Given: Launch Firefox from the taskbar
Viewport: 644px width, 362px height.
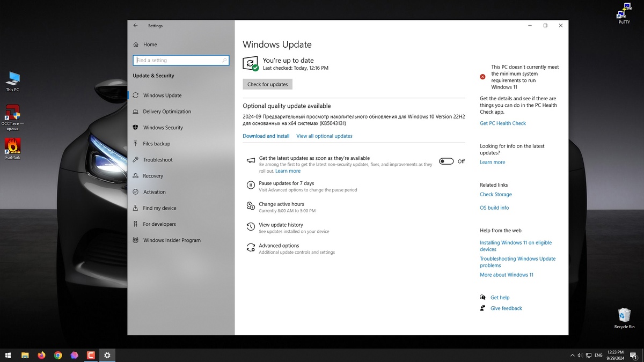Looking at the screenshot, I should coord(41,355).
